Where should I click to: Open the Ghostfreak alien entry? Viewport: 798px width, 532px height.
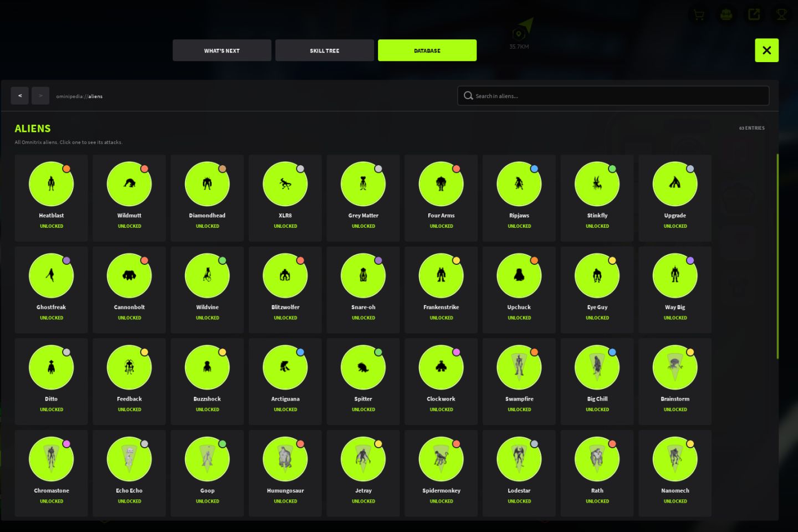52,290
